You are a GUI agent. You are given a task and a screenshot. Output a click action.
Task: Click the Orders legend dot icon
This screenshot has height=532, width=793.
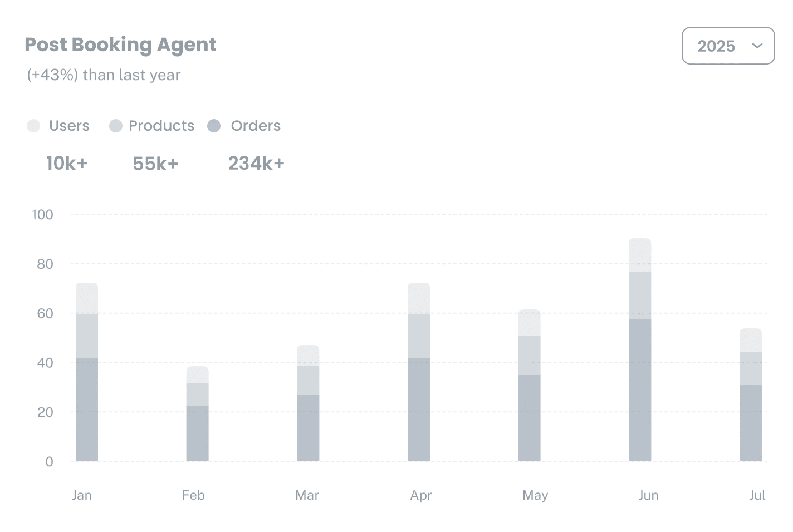[x=214, y=126]
